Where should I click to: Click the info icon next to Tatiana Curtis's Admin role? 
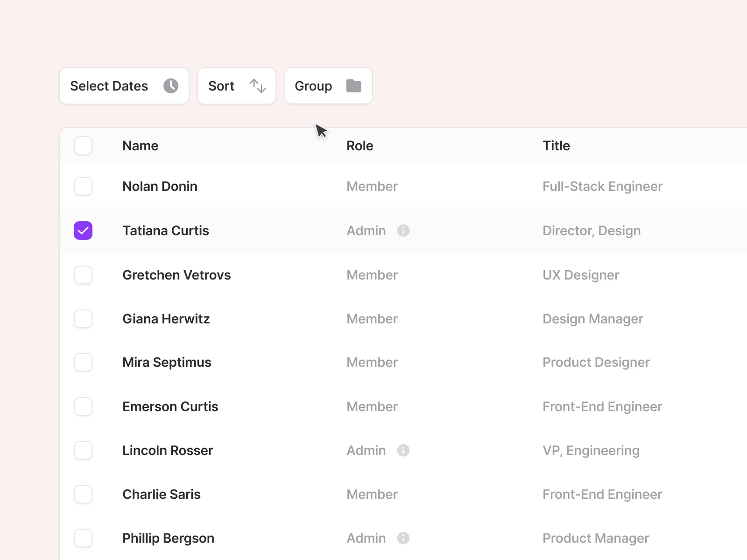(x=403, y=231)
